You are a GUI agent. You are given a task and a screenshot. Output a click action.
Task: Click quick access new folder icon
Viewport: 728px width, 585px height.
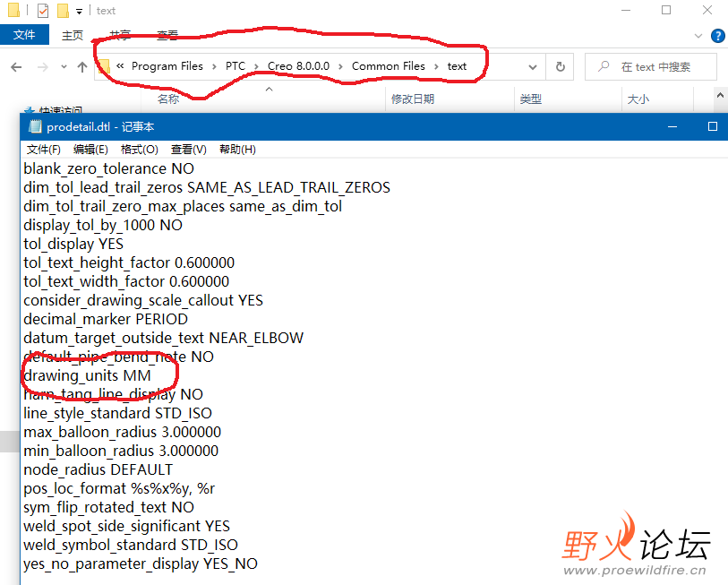coord(63,10)
